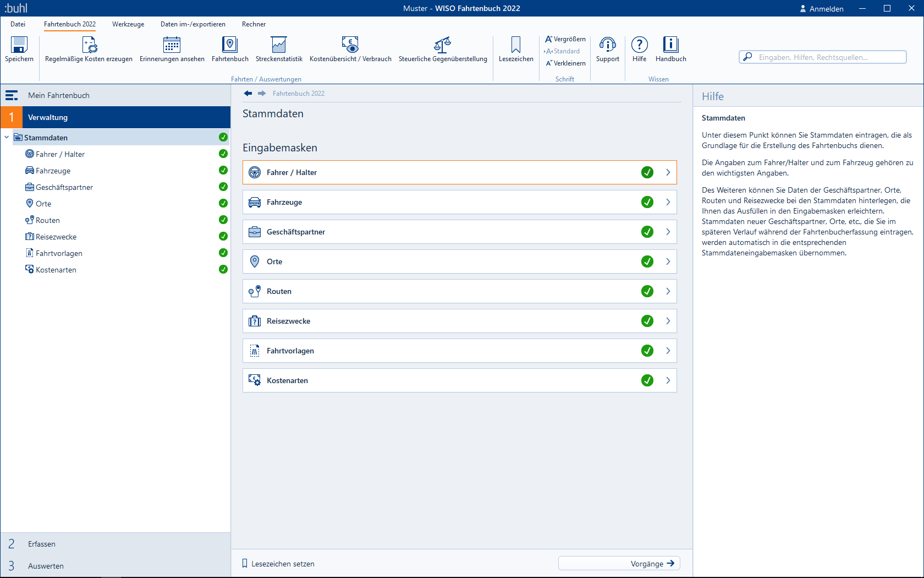Click Lesezeichen setzen link
924x578 pixels.
[x=283, y=564]
